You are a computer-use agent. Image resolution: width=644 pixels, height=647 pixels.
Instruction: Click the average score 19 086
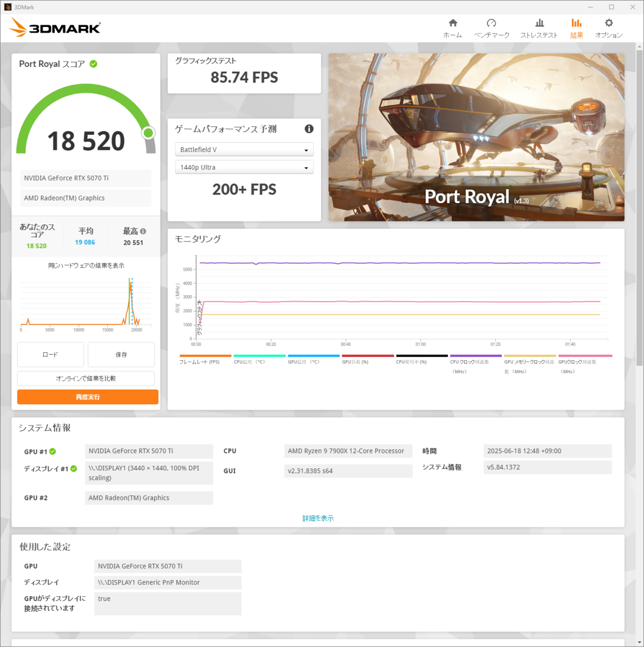pyautogui.click(x=85, y=242)
